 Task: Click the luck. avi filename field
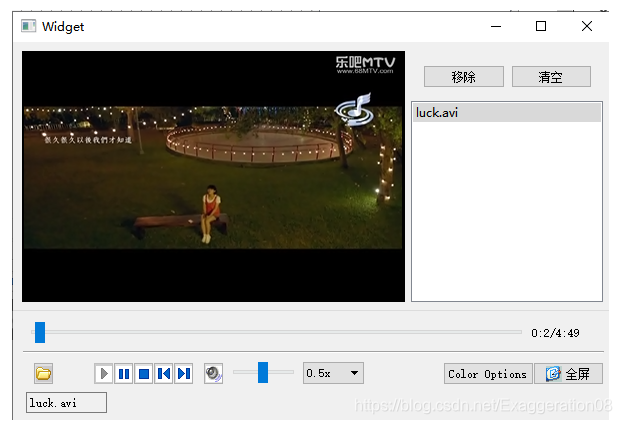(x=66, y=403)
